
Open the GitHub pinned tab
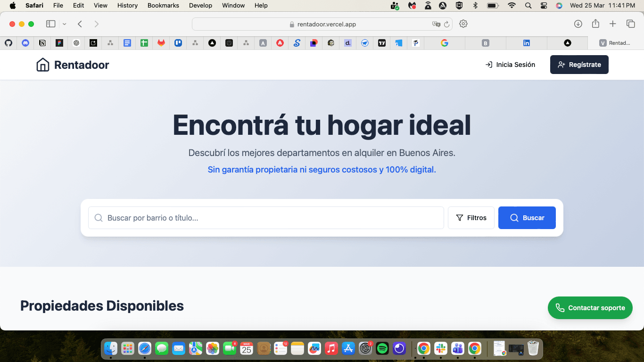coord(8,43)
